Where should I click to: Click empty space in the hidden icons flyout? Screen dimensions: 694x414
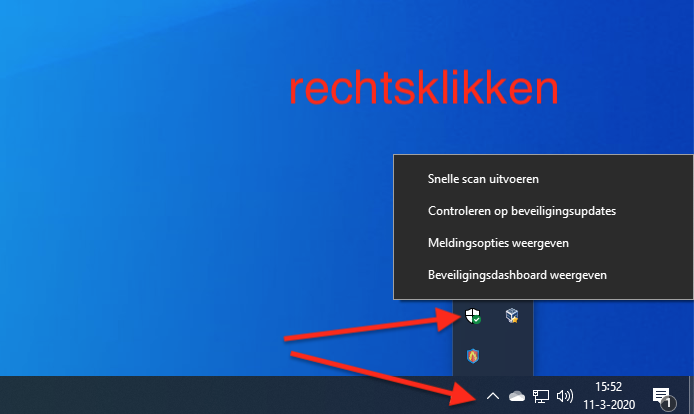pyautogui.click(x=512, y=354)
